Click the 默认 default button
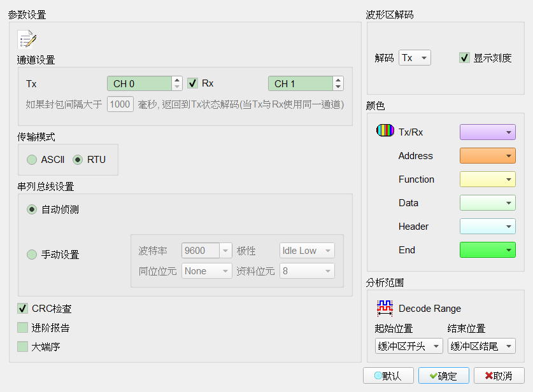Image resolution: width=533 pixels, height=392 pixels. click(x=388, y=375)
